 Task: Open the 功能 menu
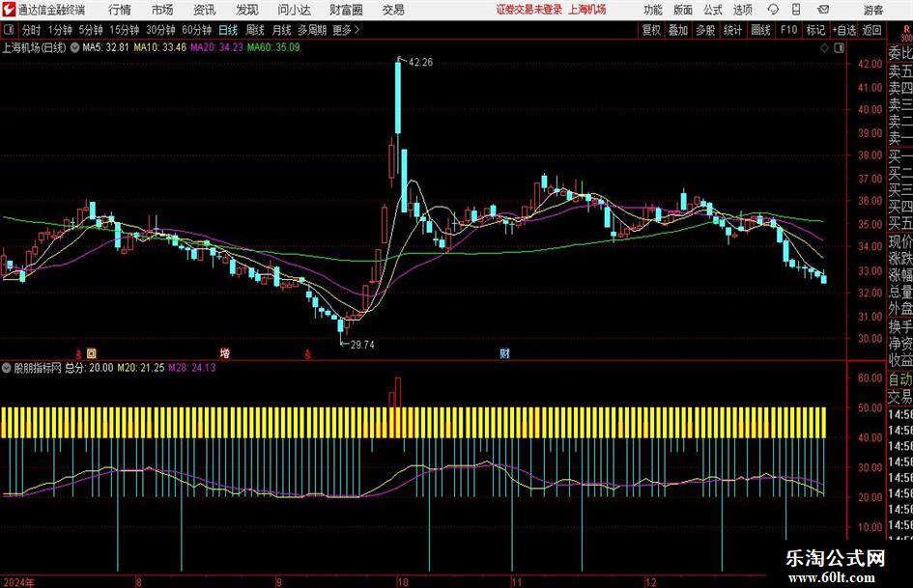click(653, 10)
